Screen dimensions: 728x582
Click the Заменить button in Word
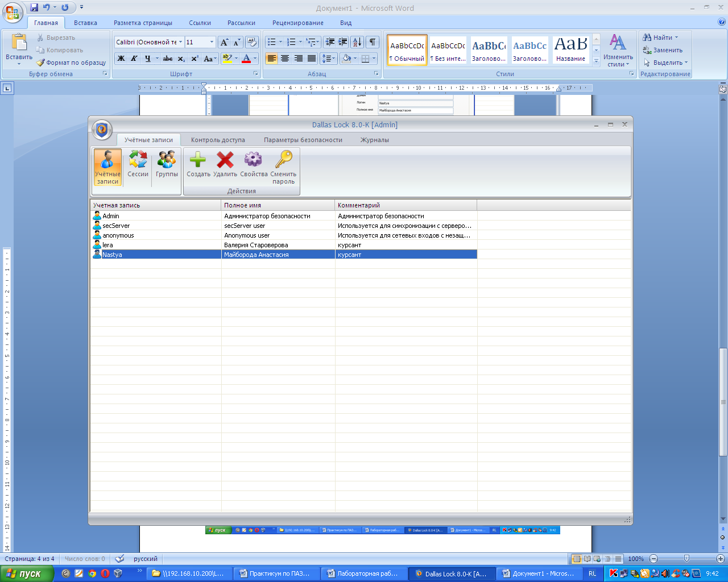[663, 50]
